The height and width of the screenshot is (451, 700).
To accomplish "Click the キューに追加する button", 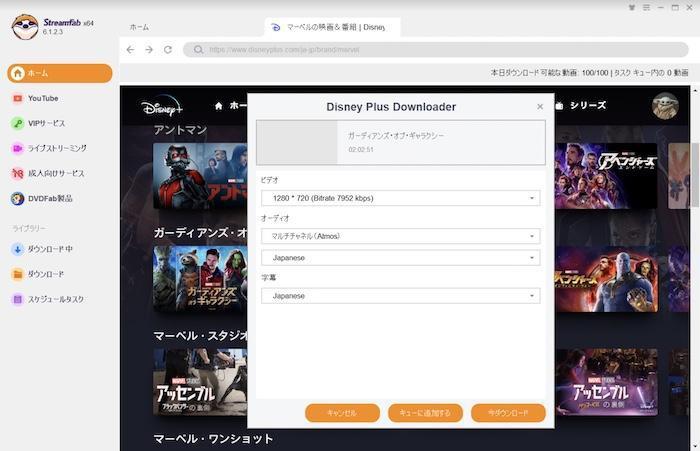I will click(425, 413).
